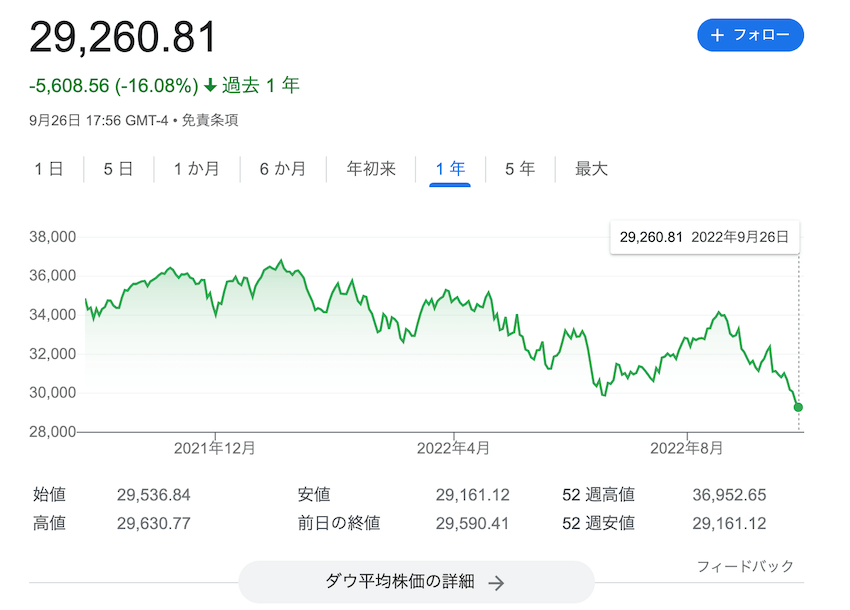Click the open value 29,536.84
This screenshot has height=610, width=850.
pos(153,495)
